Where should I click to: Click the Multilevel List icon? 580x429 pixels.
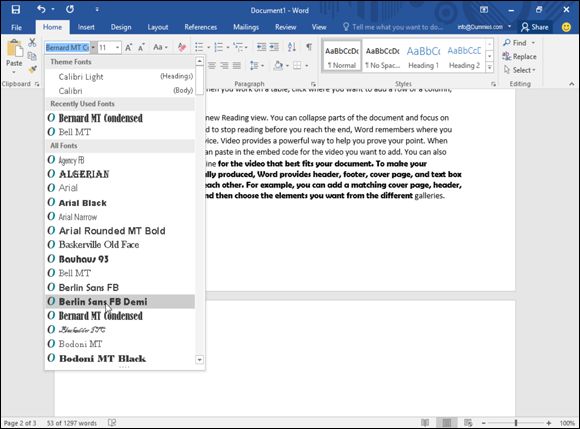click(x=238, y=47)
